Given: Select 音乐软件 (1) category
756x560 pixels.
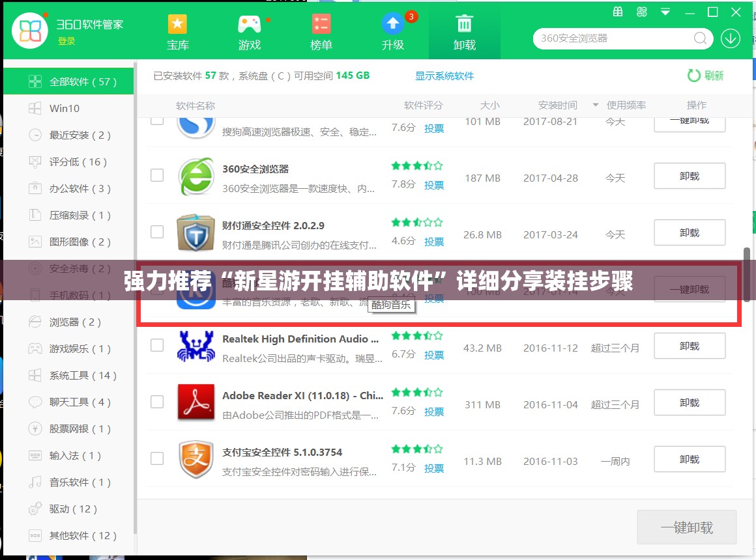Looking at the screenshot, I should (x=68, y=483).
